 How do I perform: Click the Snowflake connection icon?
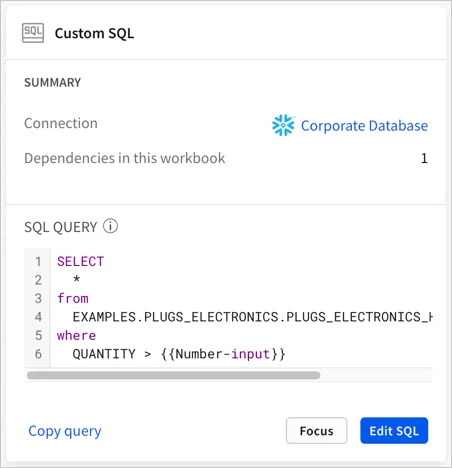(x=283, y=125)
